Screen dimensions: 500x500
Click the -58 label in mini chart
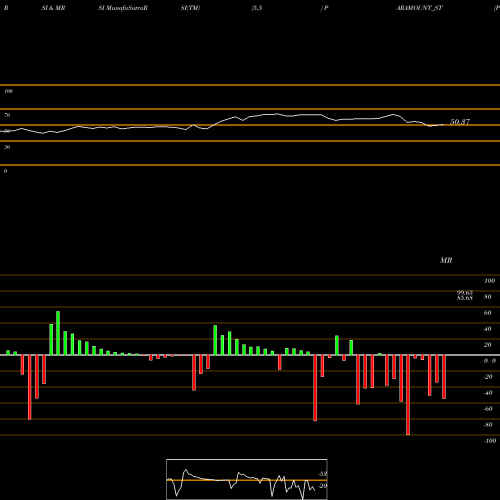[x=322, y=474]
